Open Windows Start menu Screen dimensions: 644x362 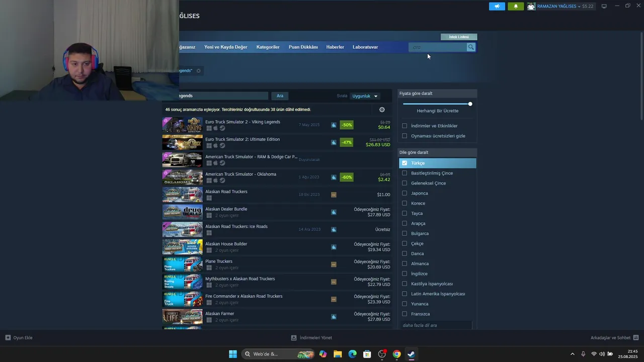click(x=233, y=354)
